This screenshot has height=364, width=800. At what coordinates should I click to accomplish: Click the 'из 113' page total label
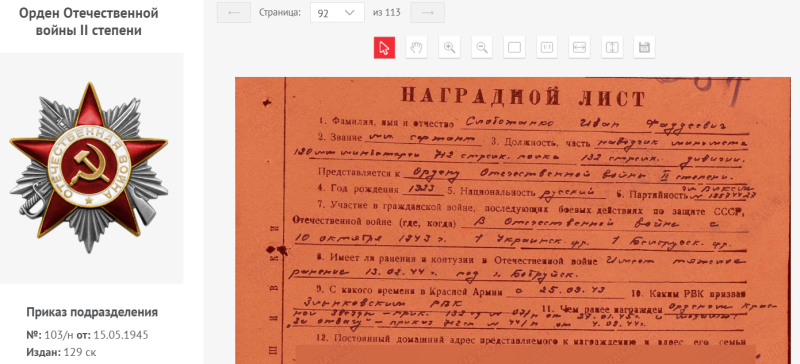pos(387,13)
